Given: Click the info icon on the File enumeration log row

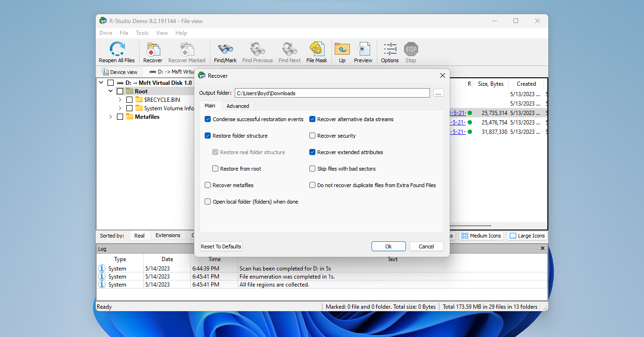Looking at the screenshot, I should click(x=102, y=276).
